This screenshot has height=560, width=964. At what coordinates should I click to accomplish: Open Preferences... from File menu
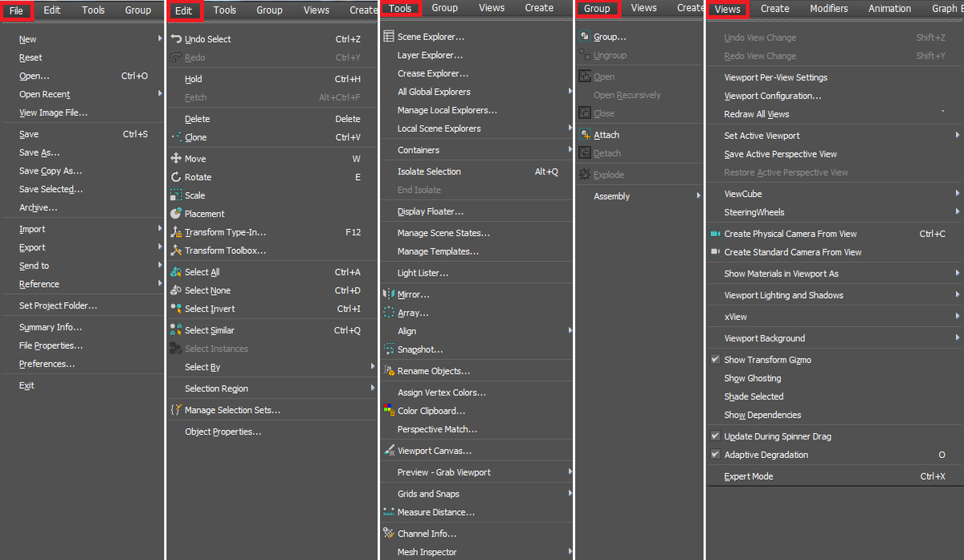point(47,364)
